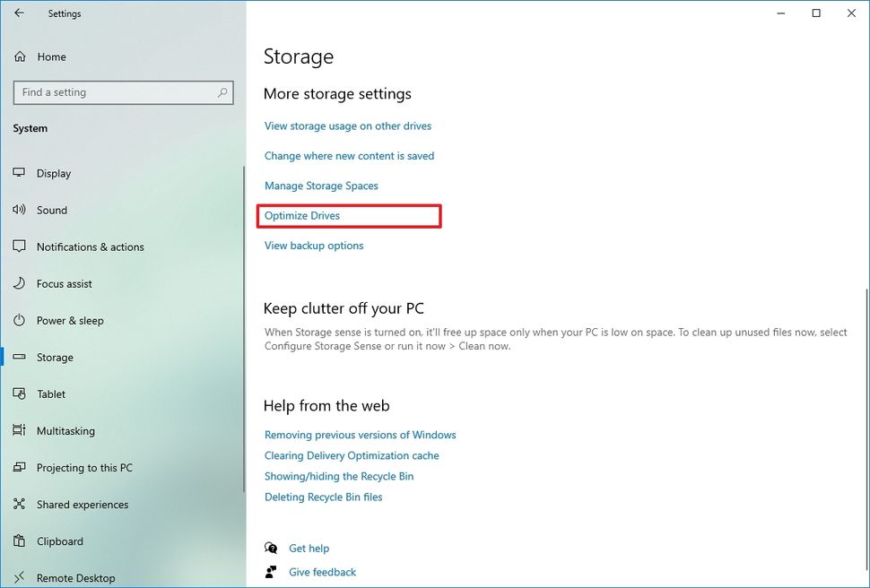Image resolution: width=870 pixels, height=588 pixels.
Task: Select the Sound speaker icon
Action: (19, 210)
